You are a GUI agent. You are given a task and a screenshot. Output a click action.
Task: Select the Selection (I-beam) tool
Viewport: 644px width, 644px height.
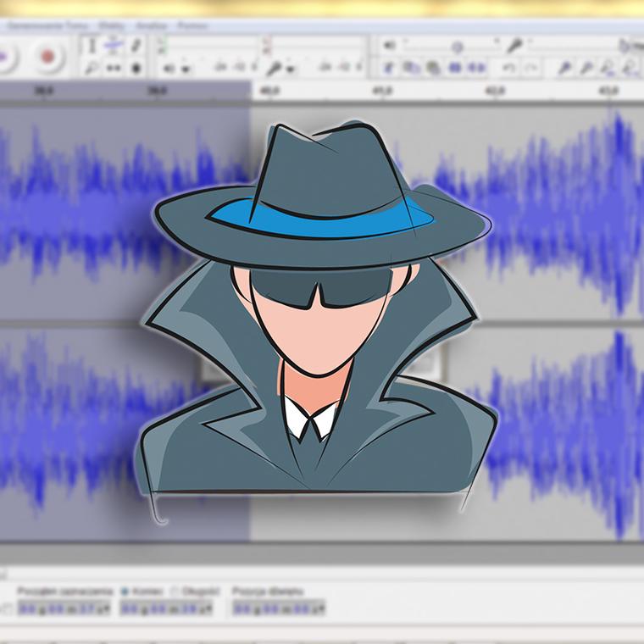click(92, 47)
